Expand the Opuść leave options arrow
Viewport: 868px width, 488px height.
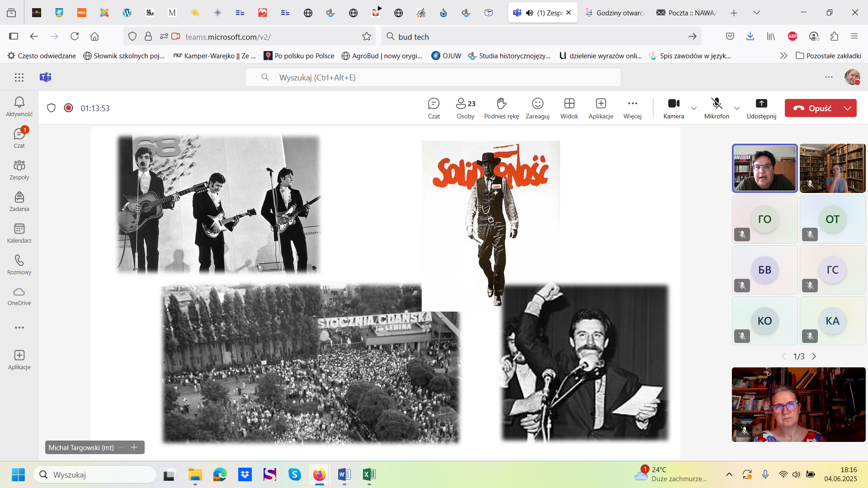click(848, 108)
